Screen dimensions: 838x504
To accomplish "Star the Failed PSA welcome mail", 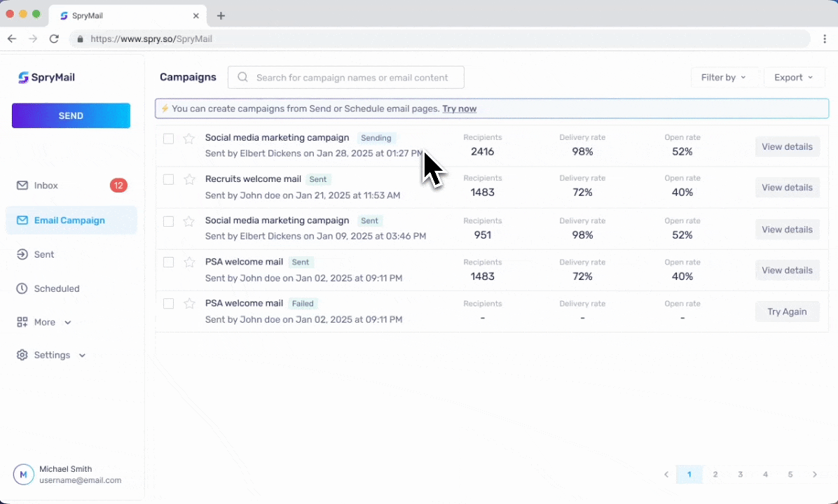I will (189, 304).
